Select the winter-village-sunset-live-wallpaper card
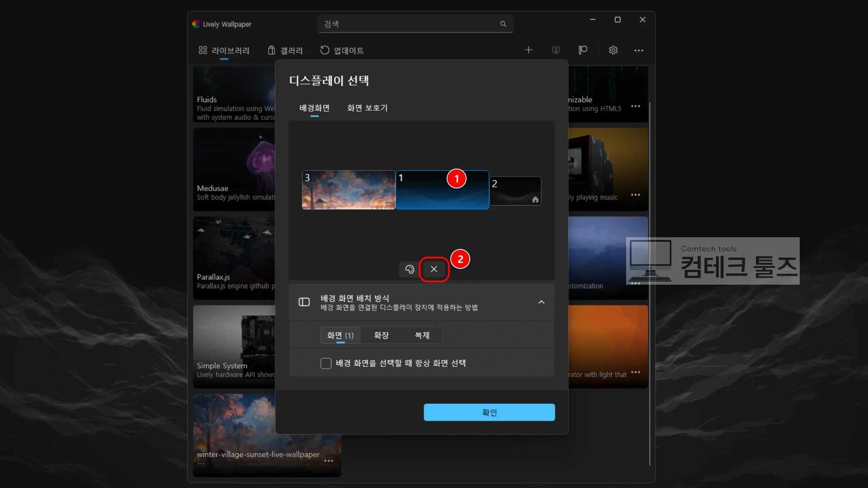Image resolution: width=868 pixels, height=488 pixels. point(267,436)
